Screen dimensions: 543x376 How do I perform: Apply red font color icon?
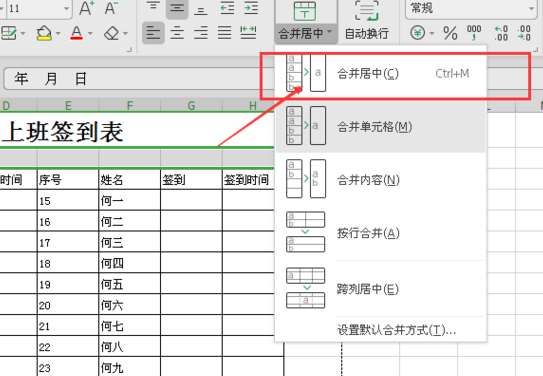(77, 33)
